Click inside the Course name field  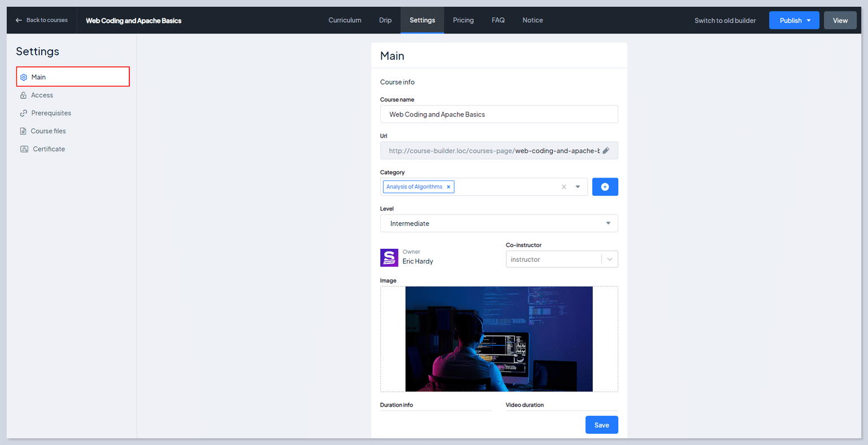(x=499, y=114)
